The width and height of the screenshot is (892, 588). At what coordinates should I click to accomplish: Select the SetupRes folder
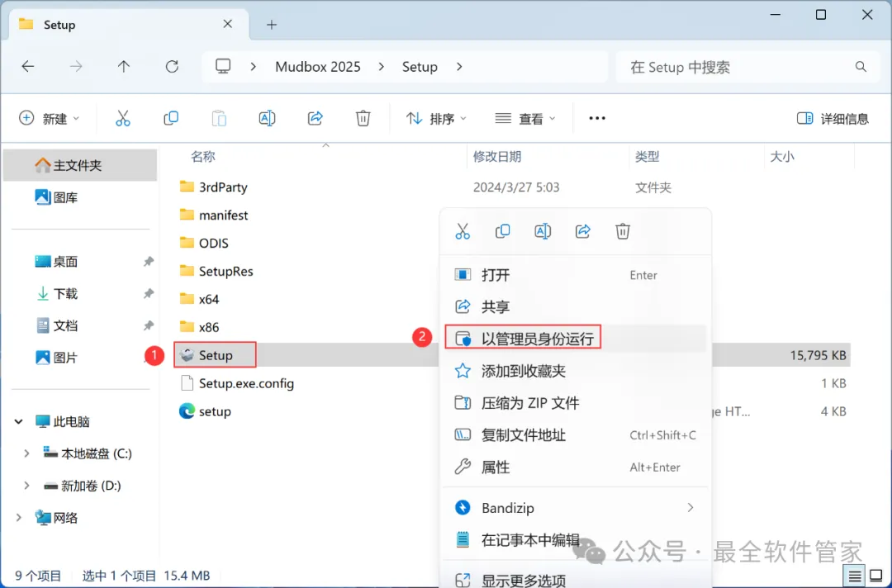[x=216, y=271]
